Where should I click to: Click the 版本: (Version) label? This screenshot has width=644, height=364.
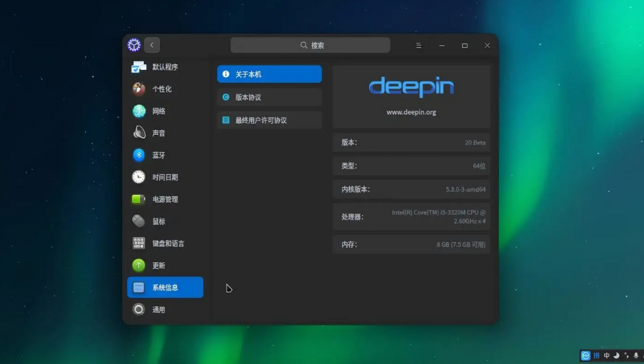(x=349, y=143)
